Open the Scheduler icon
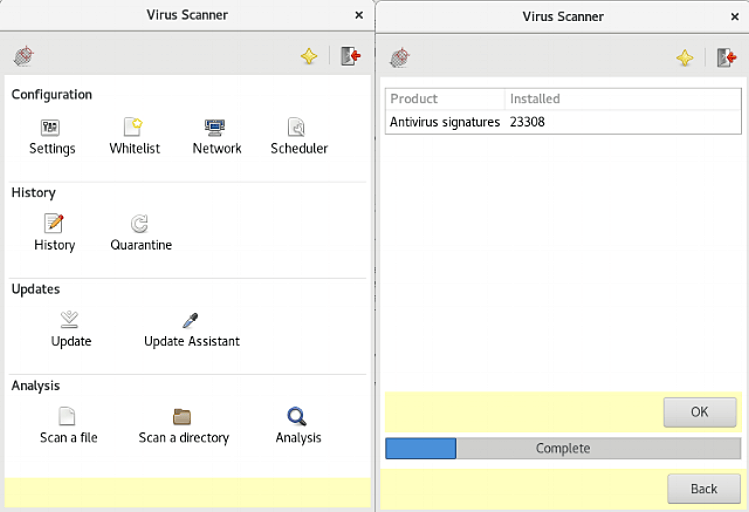Image resolution: width=749 pixels, height=512 pixels. coord(296,127)
